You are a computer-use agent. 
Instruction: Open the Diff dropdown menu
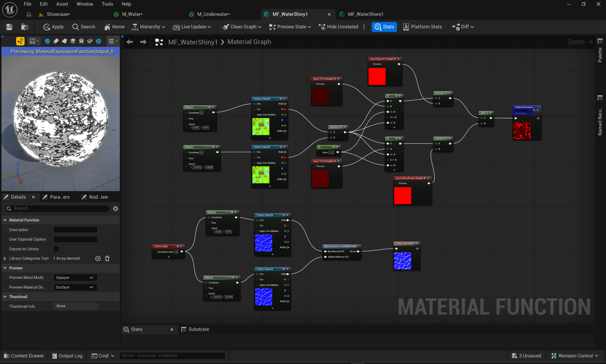click(x=463, y=27)
